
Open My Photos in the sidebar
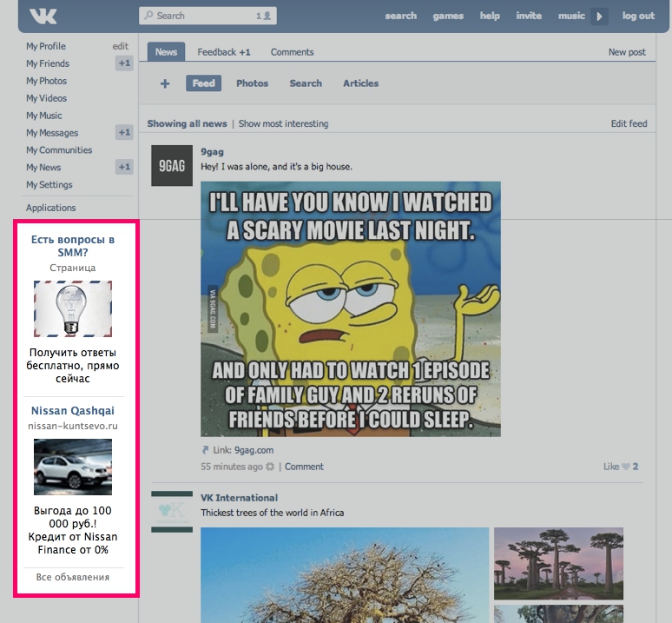46,81
